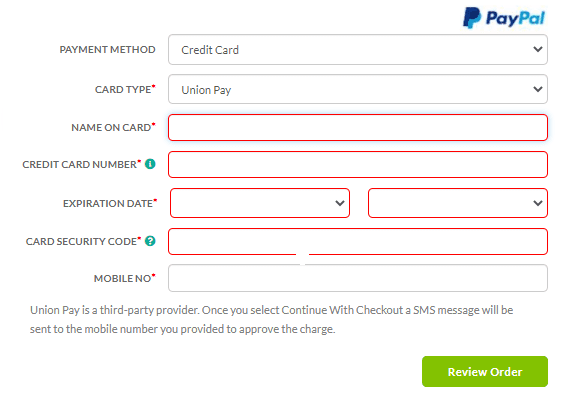
Task: Click the PAYMENT METHOD label
Action: point(107,50)
